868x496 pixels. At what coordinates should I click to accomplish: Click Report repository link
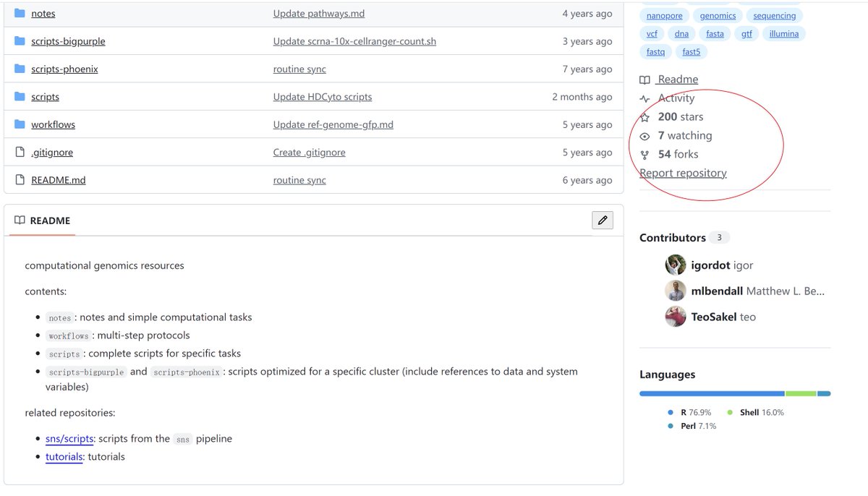pos(683,174)
